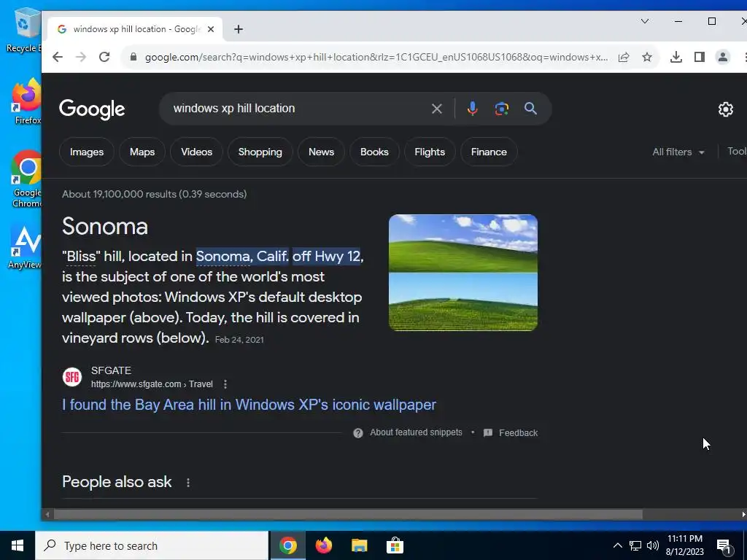Filter results by Images
Screen dimensions: 747x560
(x=87, y=152)
